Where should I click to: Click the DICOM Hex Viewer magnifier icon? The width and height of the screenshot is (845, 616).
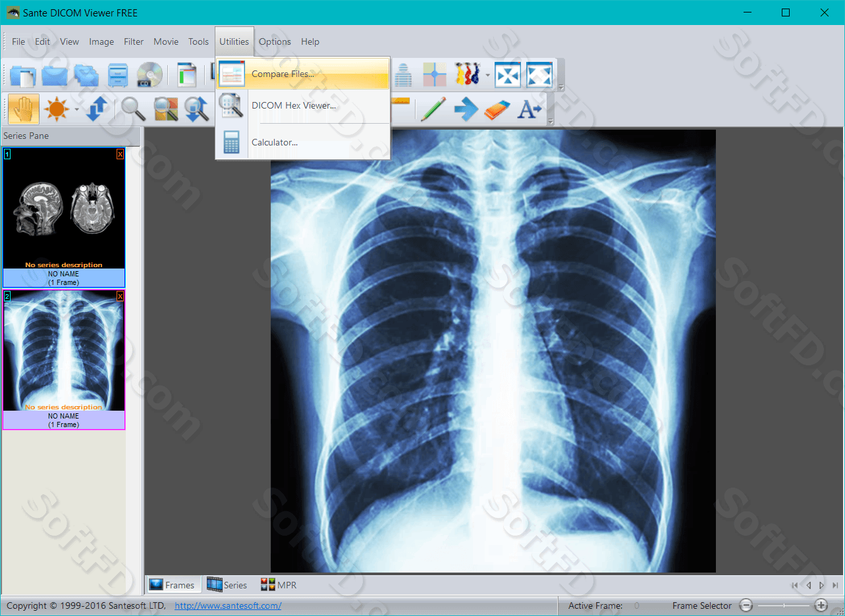(x=231, y=105)
